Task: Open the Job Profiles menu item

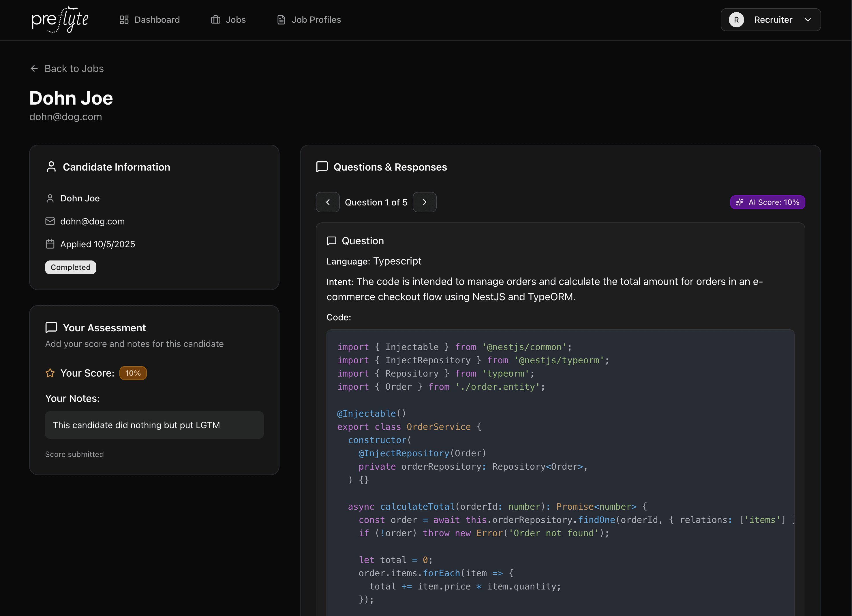Action: click(316, 20)
